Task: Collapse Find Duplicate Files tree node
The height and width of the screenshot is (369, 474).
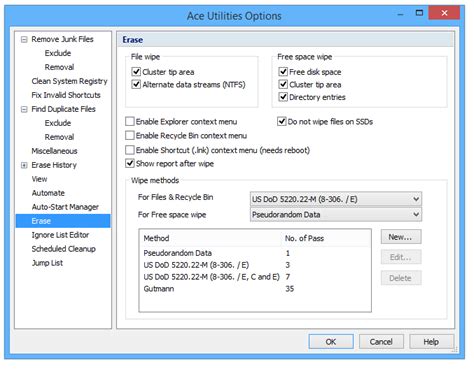Action: tap(24, 109)
